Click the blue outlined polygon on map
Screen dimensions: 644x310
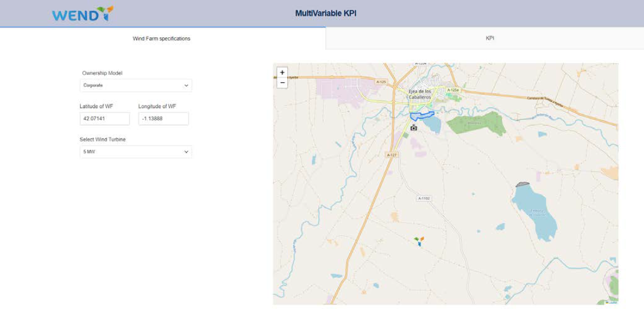pos(421,116)
